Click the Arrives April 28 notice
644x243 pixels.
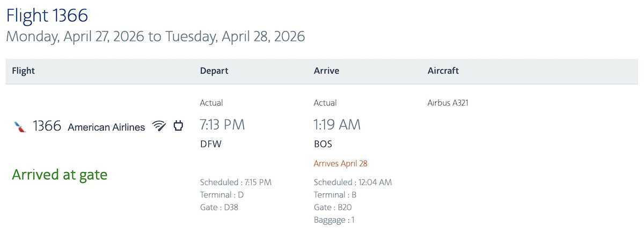(x=341, y=164)
